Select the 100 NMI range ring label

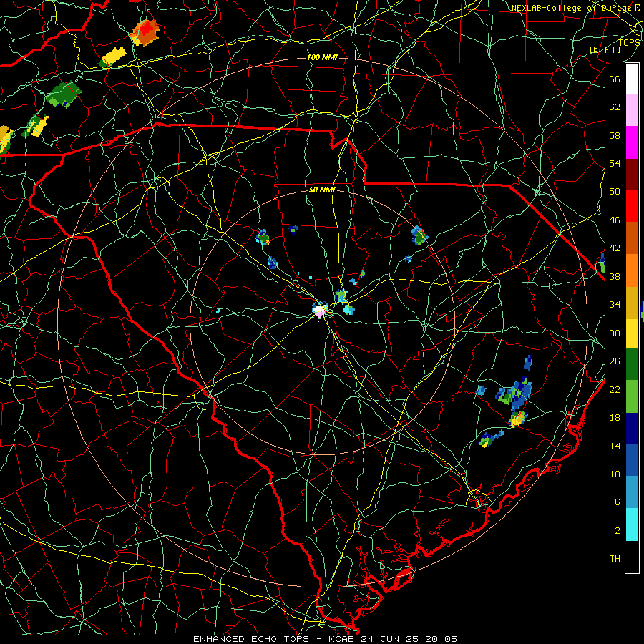coord(322,57)
